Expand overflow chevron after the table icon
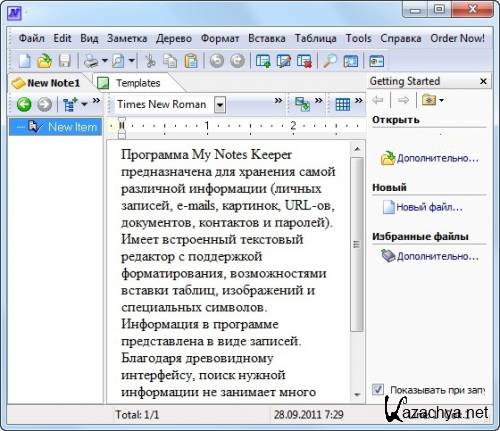This screenshot has width=500, height=431. [359, 100]
